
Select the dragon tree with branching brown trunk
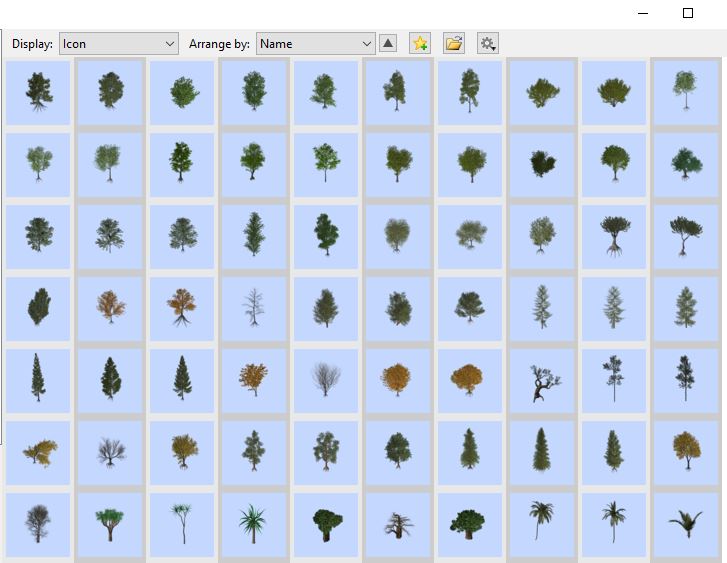[x=110, y=525]
